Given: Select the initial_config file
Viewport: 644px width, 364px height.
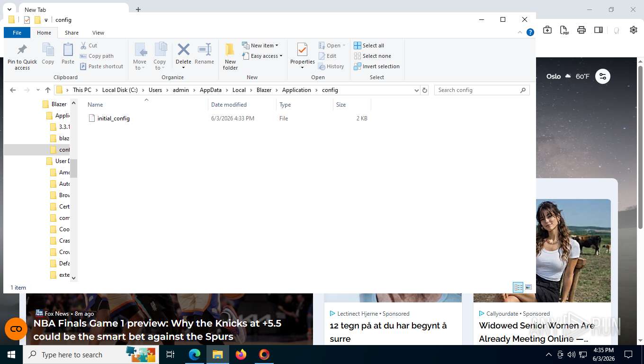Looking at the screenshot, I should (113, 118).
